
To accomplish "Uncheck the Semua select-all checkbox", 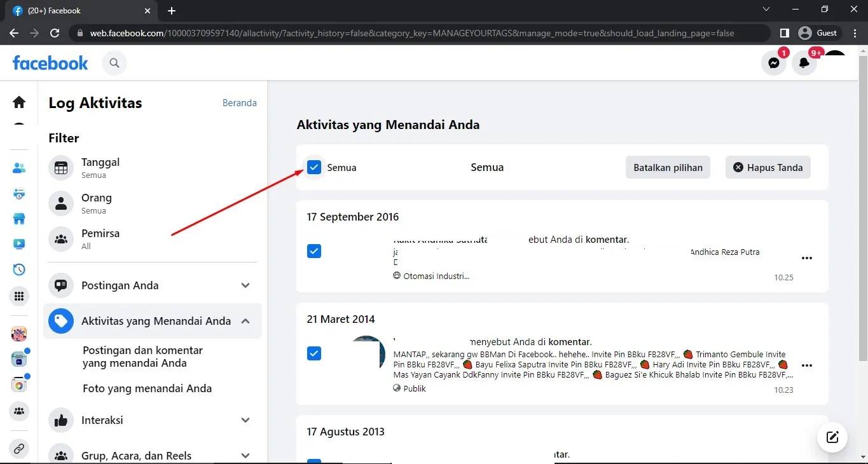I will pos(314,167).
